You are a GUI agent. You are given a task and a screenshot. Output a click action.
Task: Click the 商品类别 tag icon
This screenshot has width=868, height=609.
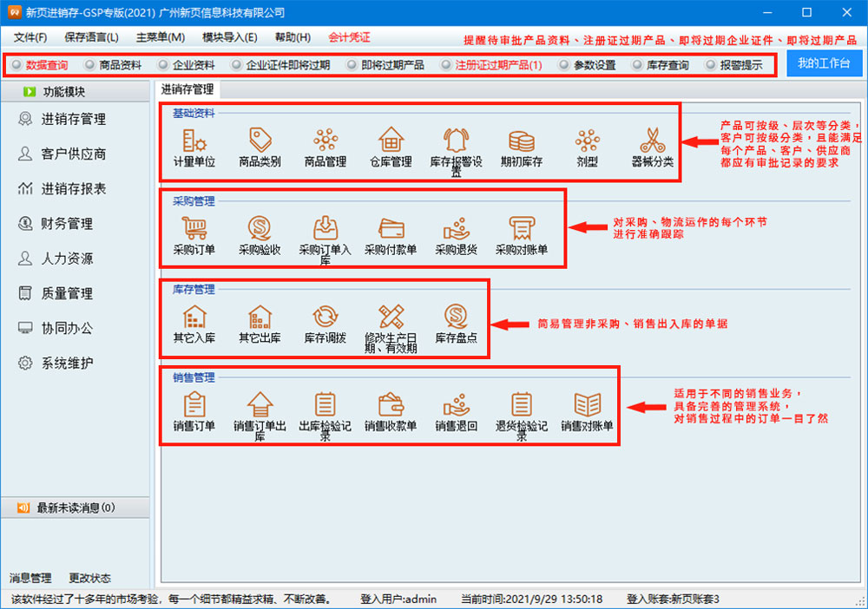tap(260, 141)
